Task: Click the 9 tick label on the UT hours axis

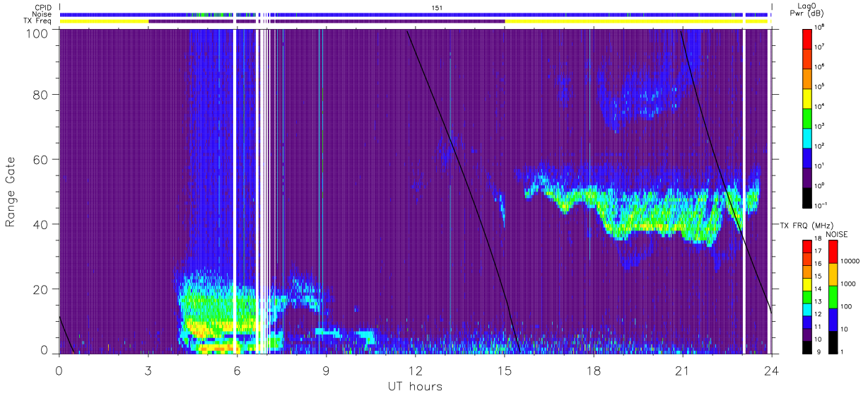Action: [x=326, y=371]
